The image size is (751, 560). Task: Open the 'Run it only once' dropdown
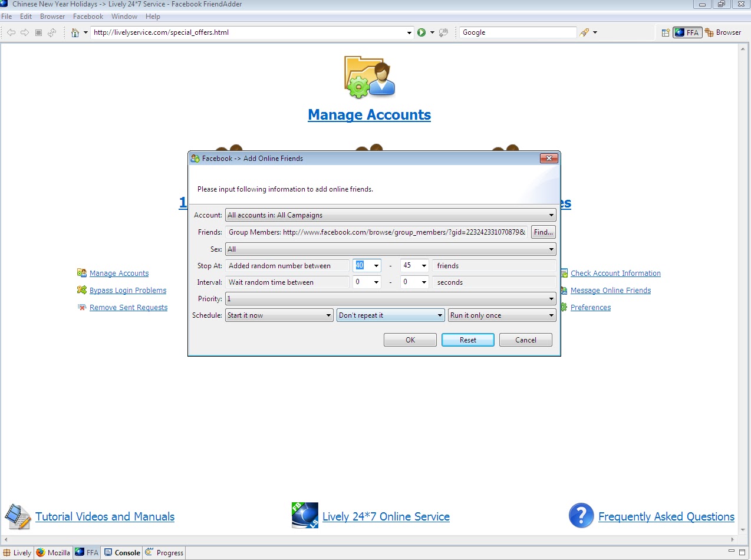(502, 315)
